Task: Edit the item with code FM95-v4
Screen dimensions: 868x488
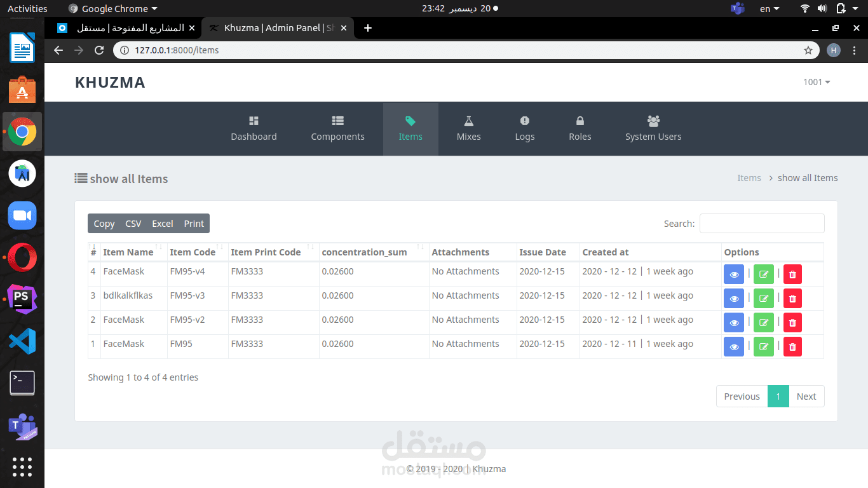Action: tap(764, 274)
